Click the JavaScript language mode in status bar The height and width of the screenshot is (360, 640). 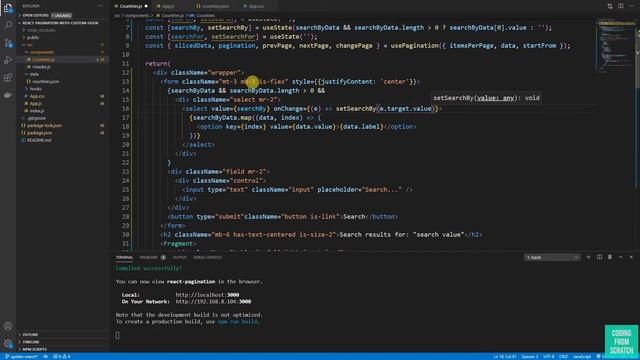[582, 356]
